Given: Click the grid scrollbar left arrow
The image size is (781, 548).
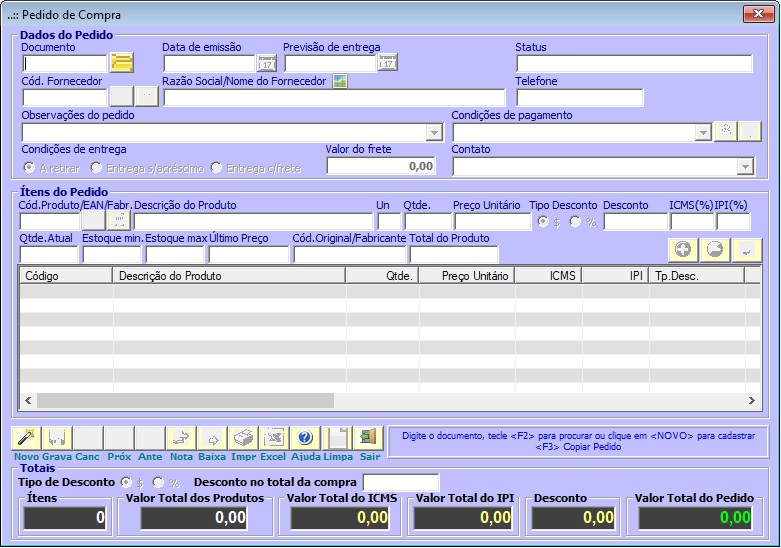Looking at the screenshot, I should click(x=28, y=401).
